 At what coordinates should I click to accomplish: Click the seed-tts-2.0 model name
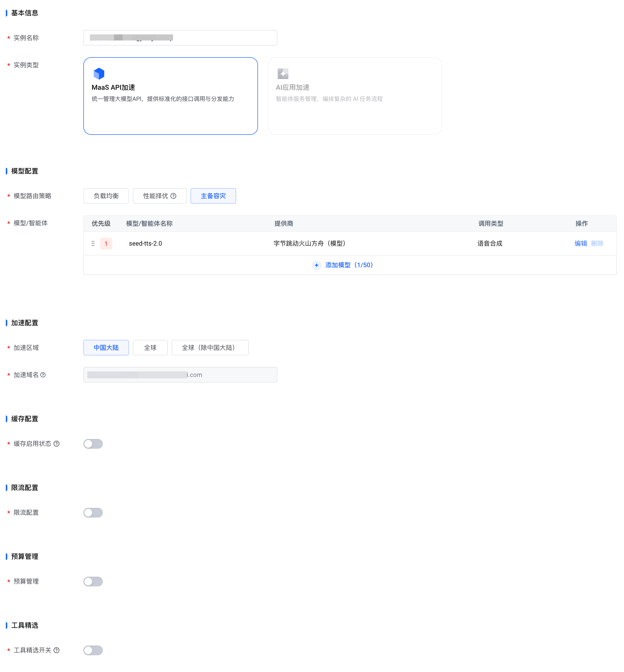tap(145, 243)
